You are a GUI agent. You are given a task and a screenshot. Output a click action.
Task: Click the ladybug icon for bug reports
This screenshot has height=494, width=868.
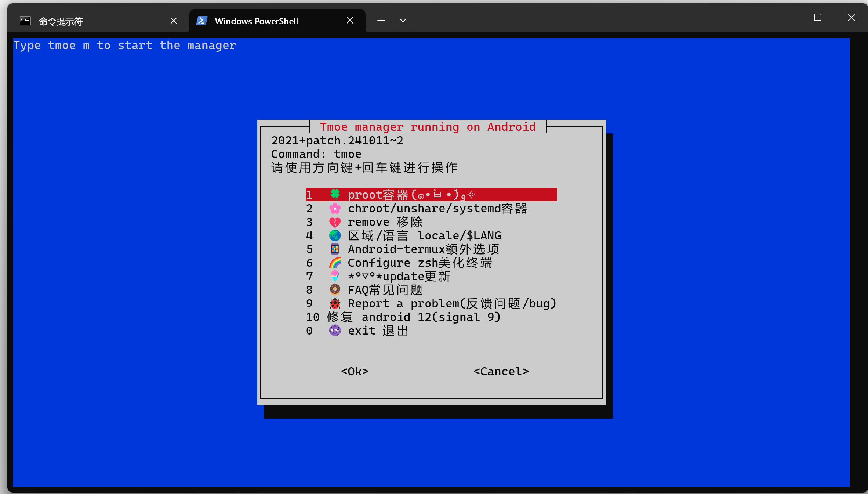click(335, 303)
